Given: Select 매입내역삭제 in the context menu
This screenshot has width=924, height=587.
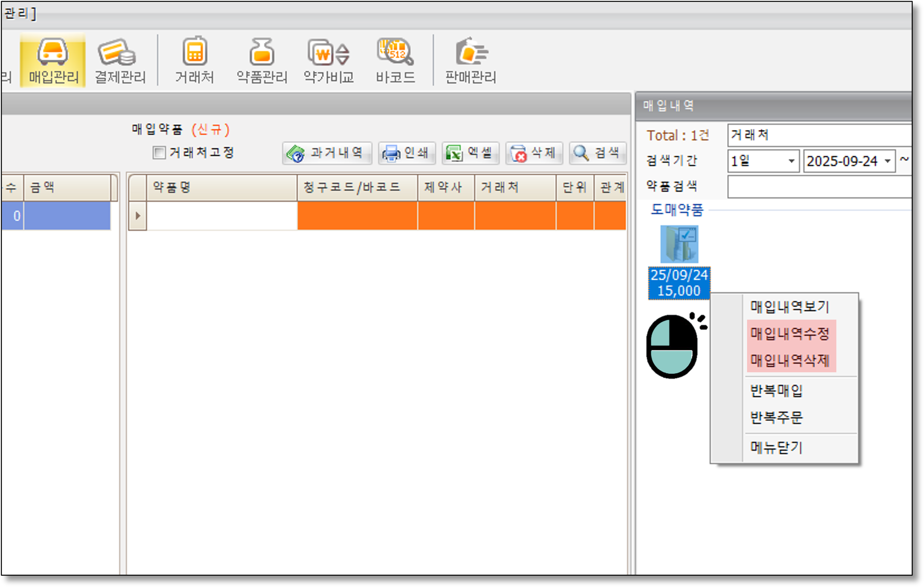Looking at the screenshot, I should pyautogui.click(x=790, y=361).
